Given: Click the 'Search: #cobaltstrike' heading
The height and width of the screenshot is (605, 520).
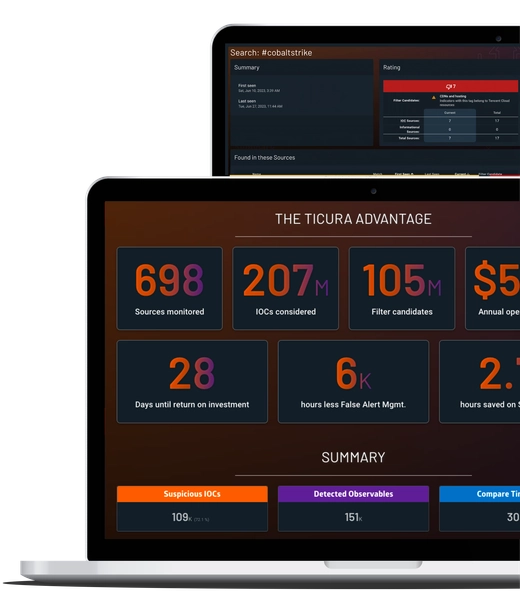Looking at the screenshot, I should coord(271,52).
